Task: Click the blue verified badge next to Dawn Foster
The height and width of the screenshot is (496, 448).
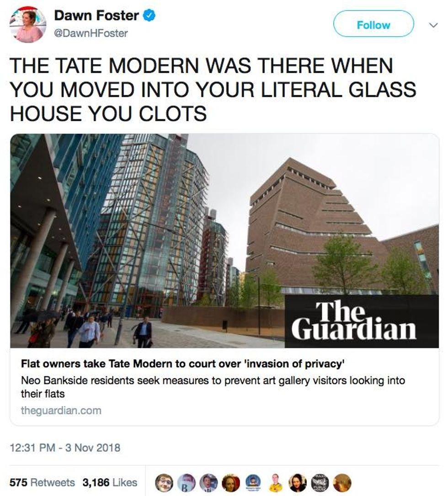Action: (x=150, y=14)
